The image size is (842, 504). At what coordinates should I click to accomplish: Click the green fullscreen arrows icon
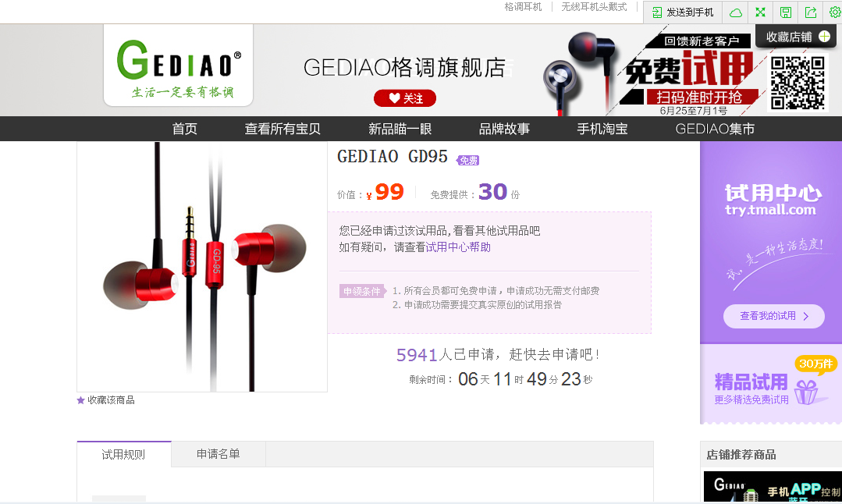pos(760,12)
